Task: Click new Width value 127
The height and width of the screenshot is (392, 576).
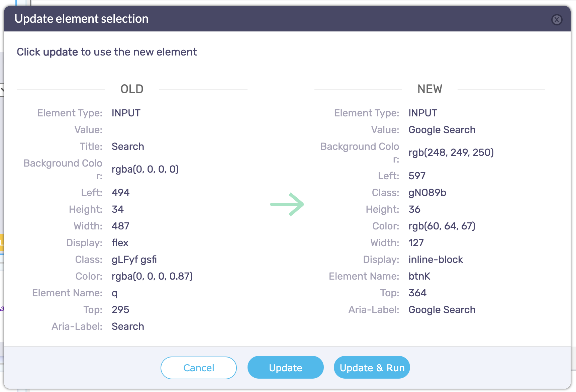Action: pyautogui.click(x=416, y=243)
